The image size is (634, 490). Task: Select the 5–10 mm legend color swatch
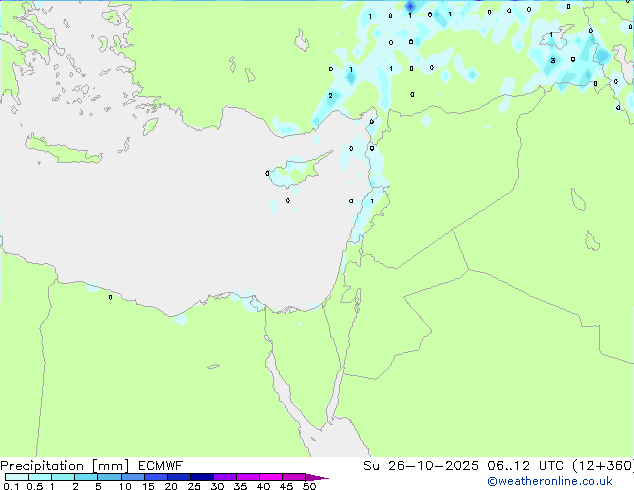[x=109, y=477]
